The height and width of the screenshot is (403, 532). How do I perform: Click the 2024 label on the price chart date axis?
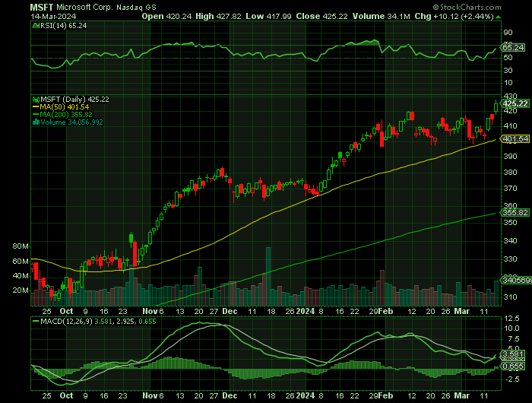point(306,311)
